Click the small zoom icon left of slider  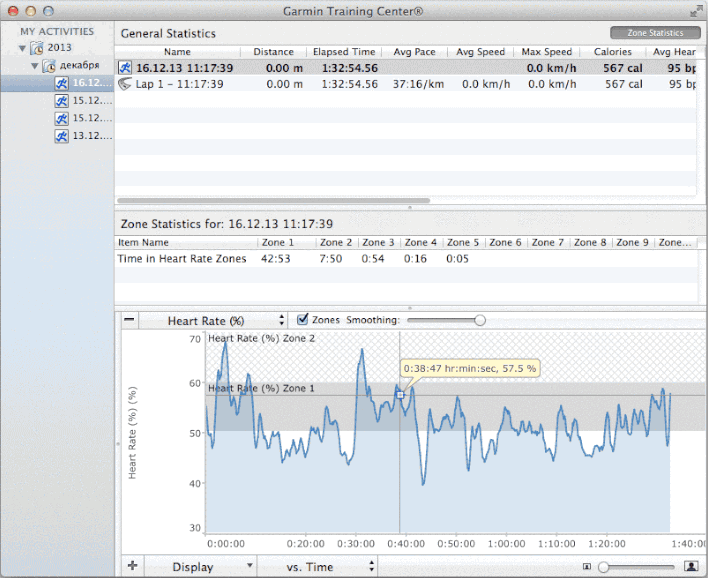click(x=587, y=567)
